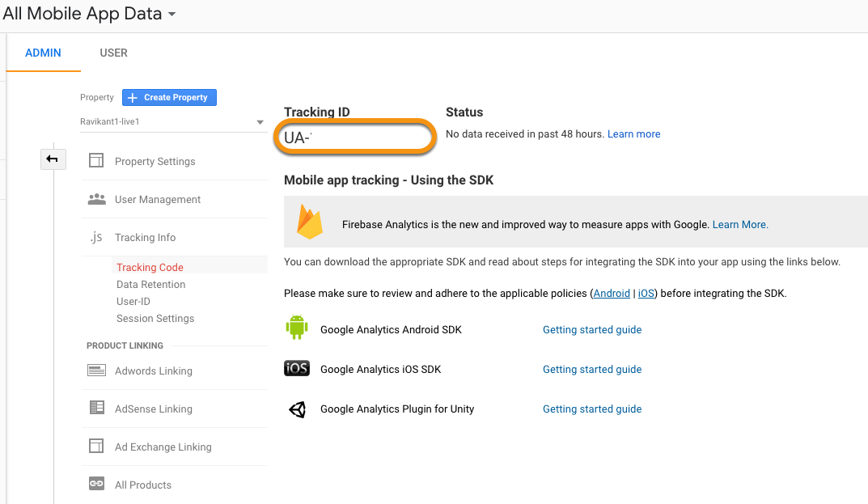Click the Create Property button

pos(169,97)
